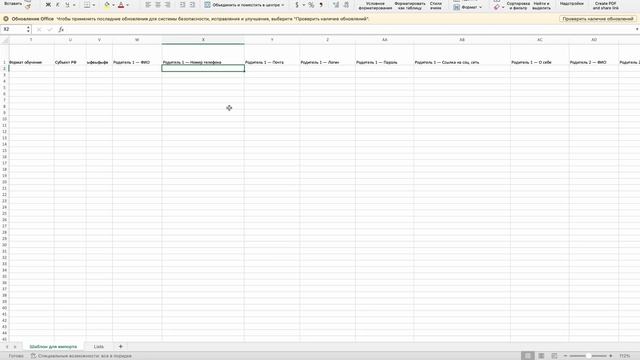Click Check for Updates button in banner
Screen dimensions: 640x360
tap(598, 19)
